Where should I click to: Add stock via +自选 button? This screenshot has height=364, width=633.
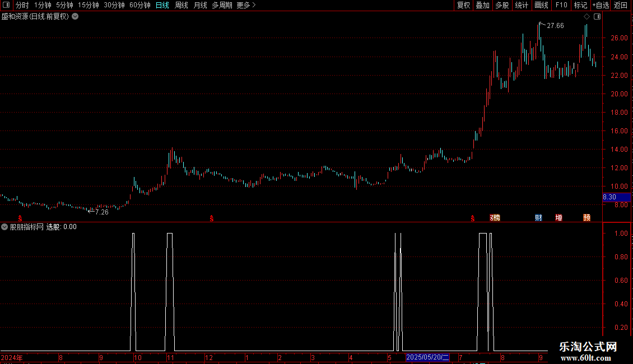pyautogui.click(x=601, y=5)
